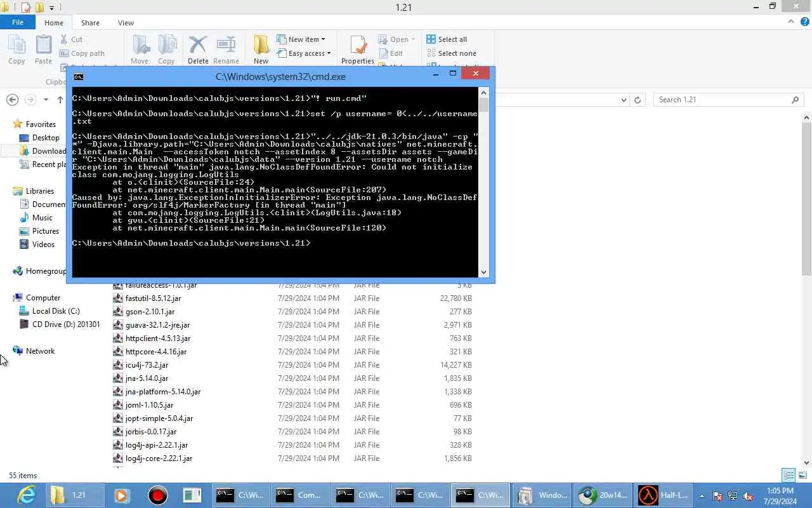Click the volume icon in system tray
Screen dimensions: 812x508
(748, 496)
